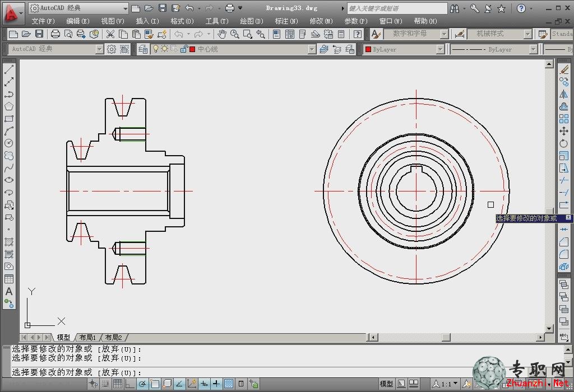Open the AutoCAD 经典 dropdown in the workspaces toolbar

[x=99, y=49]
